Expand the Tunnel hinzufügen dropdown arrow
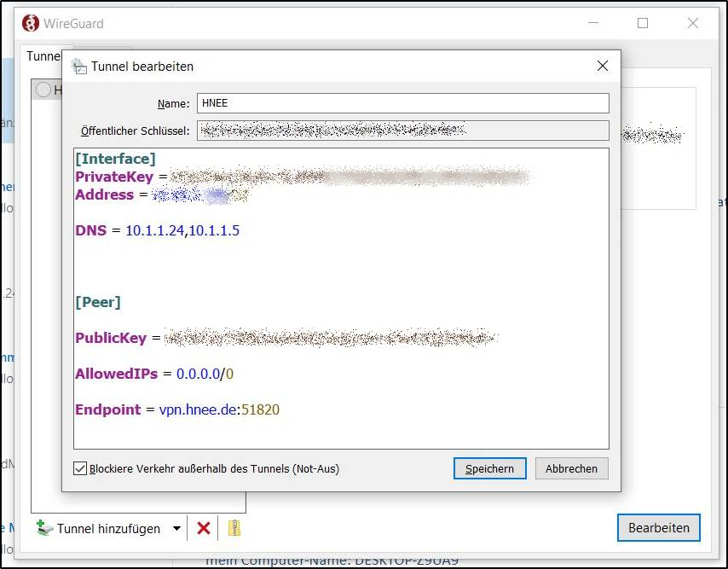This screenshot has width=728, height=569. tap(177, 528)
